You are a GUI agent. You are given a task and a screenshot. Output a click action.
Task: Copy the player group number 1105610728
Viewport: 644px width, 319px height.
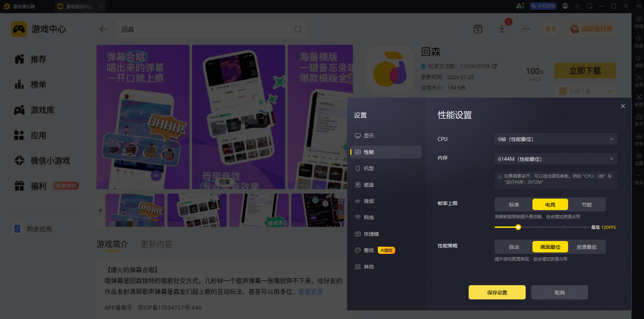point(495,66)
